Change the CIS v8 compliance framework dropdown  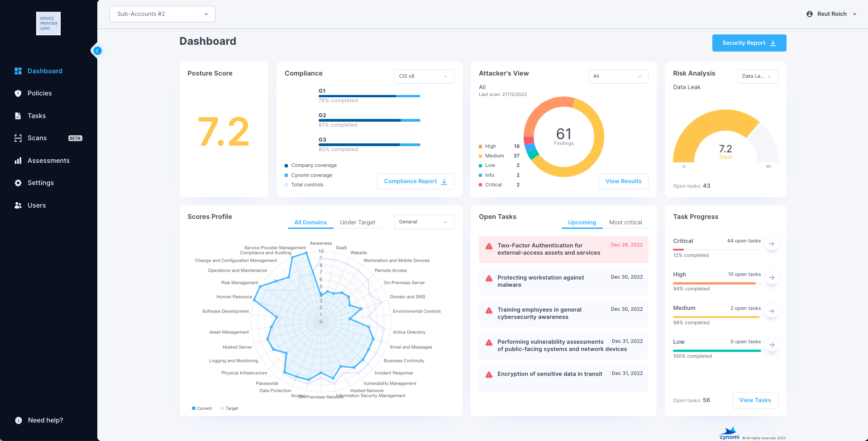point(424,76)
